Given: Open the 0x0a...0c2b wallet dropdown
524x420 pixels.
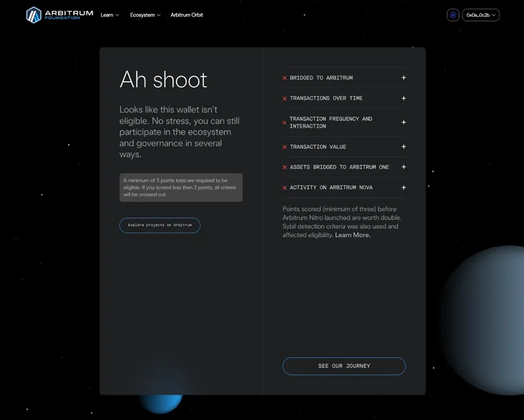Looking at the screenshot, I should pyautogui.click(x=480, y=15).
